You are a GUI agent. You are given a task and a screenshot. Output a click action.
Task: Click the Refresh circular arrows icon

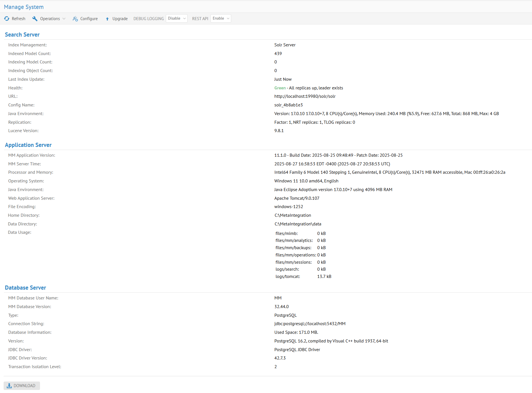(7, 19)
